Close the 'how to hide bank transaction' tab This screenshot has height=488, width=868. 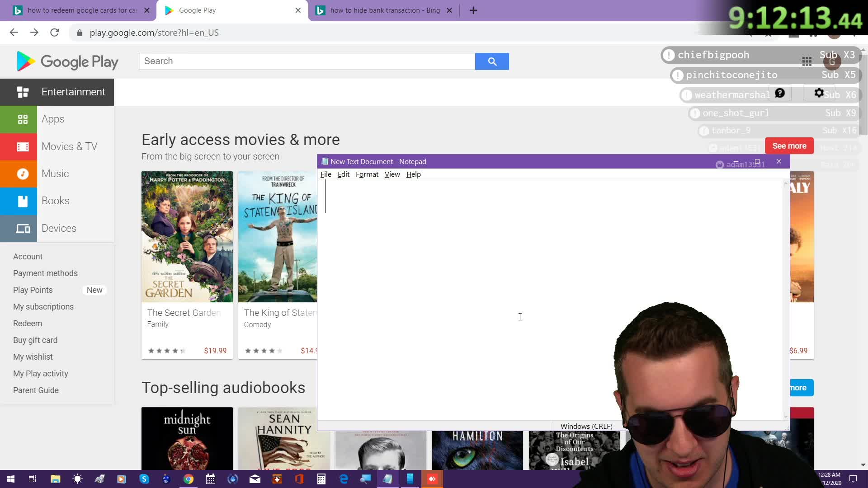click(x=449, y=10)
